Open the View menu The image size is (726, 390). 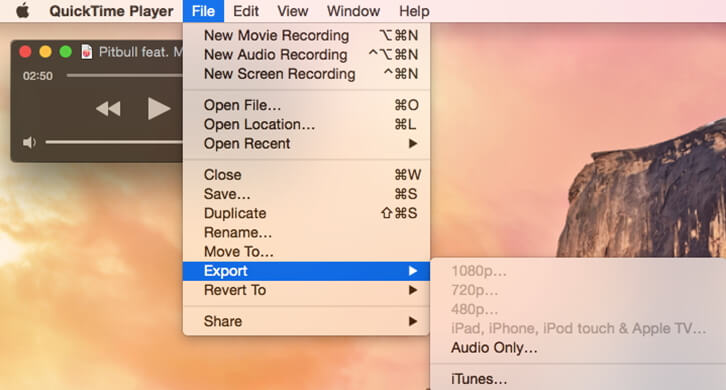[x=293, y=11]
